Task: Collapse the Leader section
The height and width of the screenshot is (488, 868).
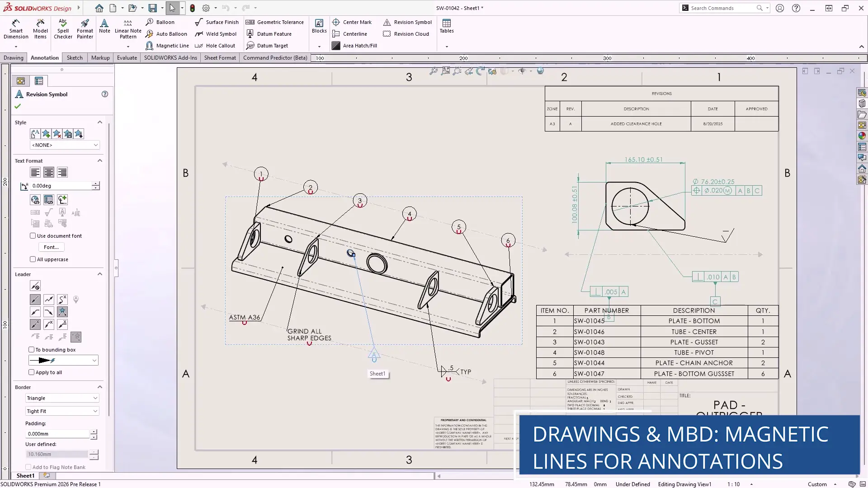Action: coord(100,274)
